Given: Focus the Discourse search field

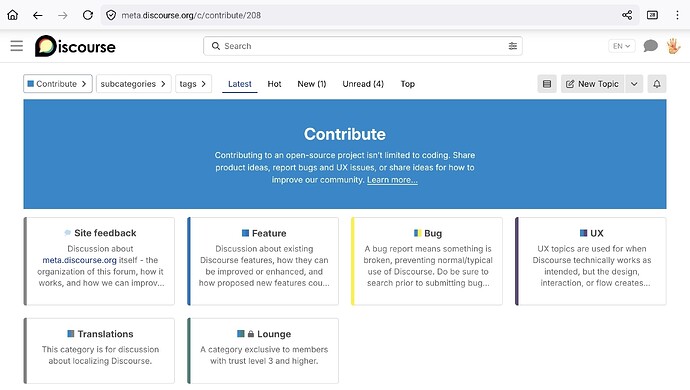Looking at the screenshot, I should 363,46.
